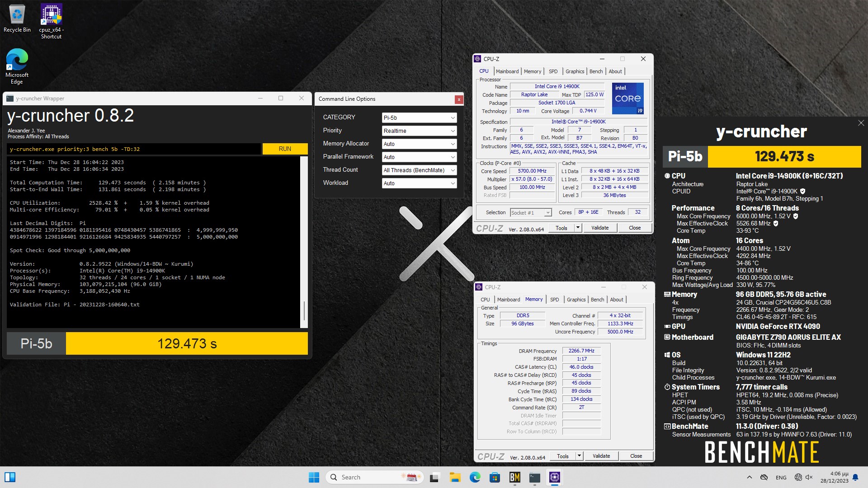
Task: Open SPD tab in top CPU-Z
Action: click(553, 71)
